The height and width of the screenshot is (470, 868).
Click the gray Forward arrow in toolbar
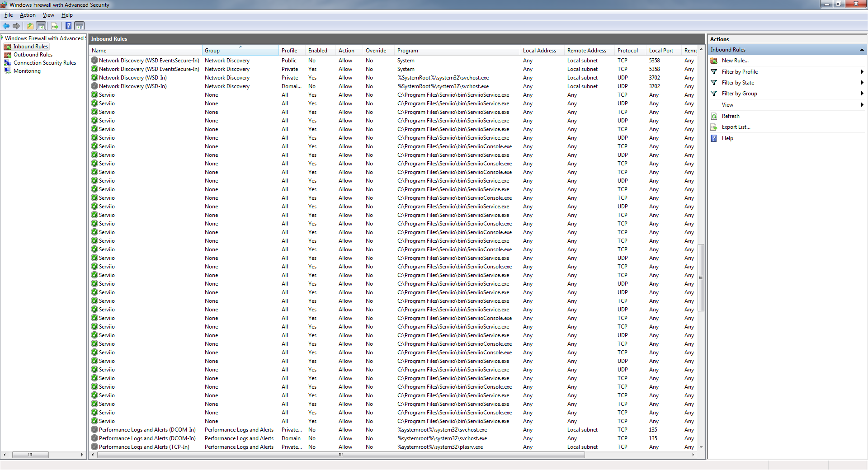(16, 26)
